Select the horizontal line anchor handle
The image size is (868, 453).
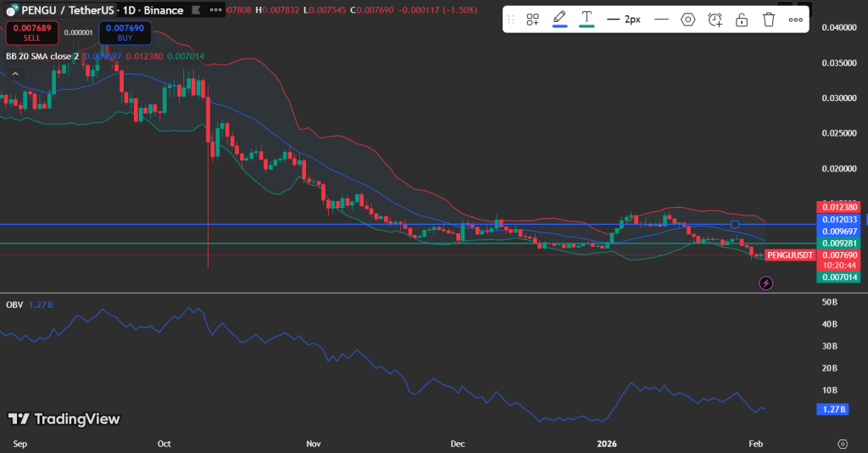pos(735,224)
